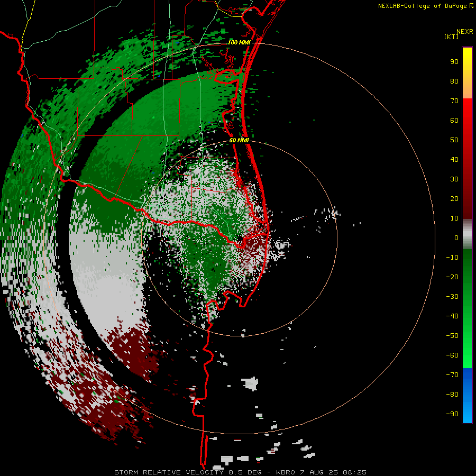Click the gray zero-velocity segment of color bar
Image resolution: width=476 pixels, height=476 pixels.
point(467,234)
